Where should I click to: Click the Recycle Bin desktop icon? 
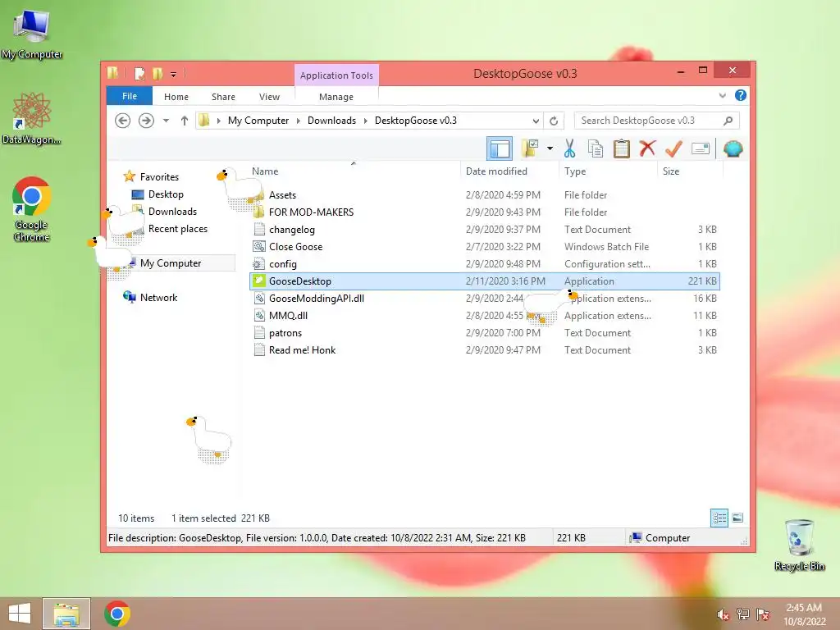pos(799,545)
